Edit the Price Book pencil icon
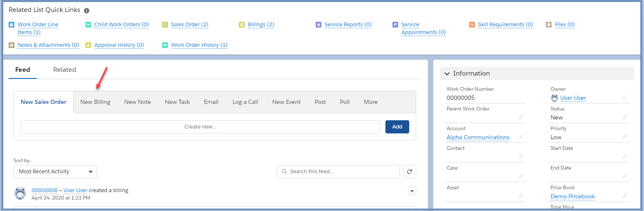Screen dimensions: 644x211 coord(625,196)
